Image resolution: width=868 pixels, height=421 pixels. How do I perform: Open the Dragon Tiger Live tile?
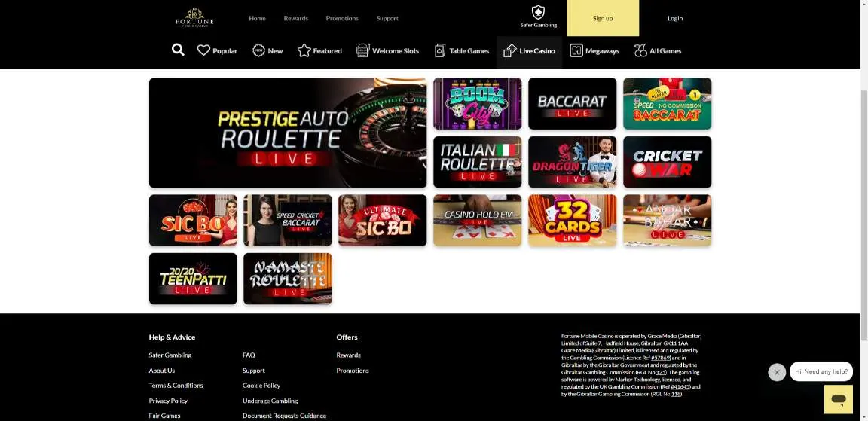point(573,162)
